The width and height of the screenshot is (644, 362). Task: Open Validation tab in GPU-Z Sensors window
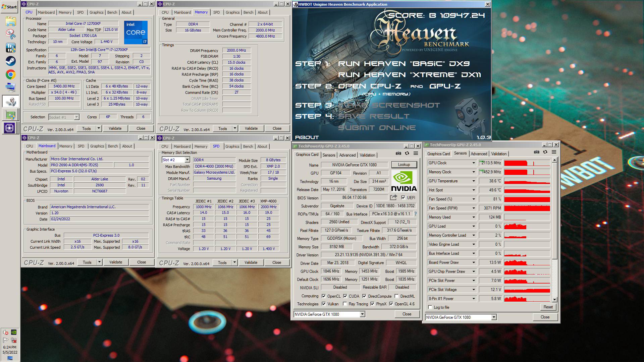(x=499, y=154)
